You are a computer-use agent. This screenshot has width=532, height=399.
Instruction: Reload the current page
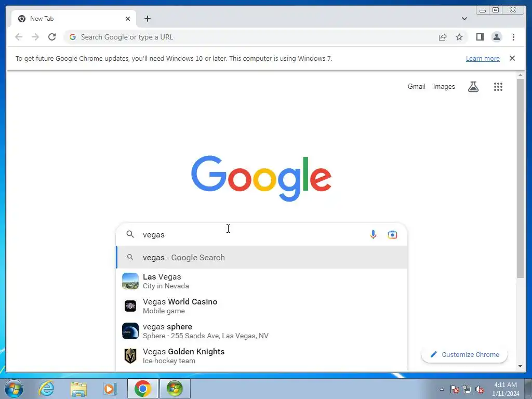(x=52, y=37)
